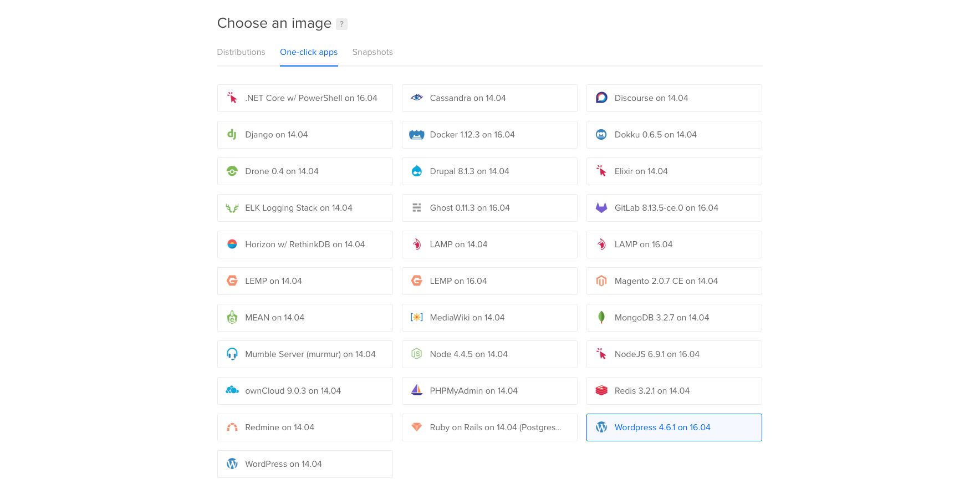Click the help question mark icon
980x494 pixels.
click(341, 24)
